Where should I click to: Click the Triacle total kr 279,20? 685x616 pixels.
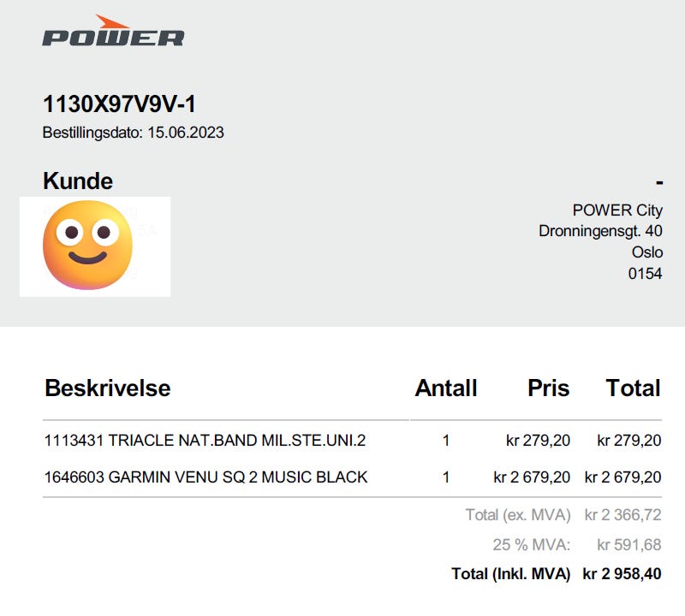(628, 441)
